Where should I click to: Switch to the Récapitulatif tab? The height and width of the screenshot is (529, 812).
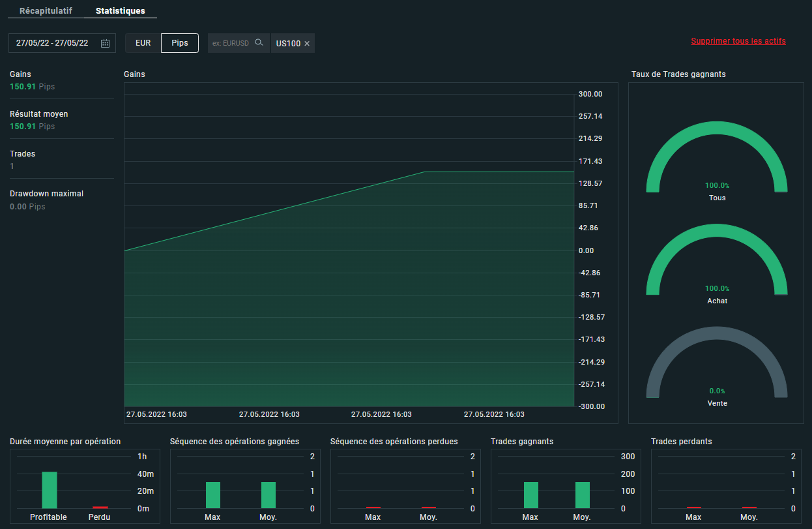click(x=46, y=11)
